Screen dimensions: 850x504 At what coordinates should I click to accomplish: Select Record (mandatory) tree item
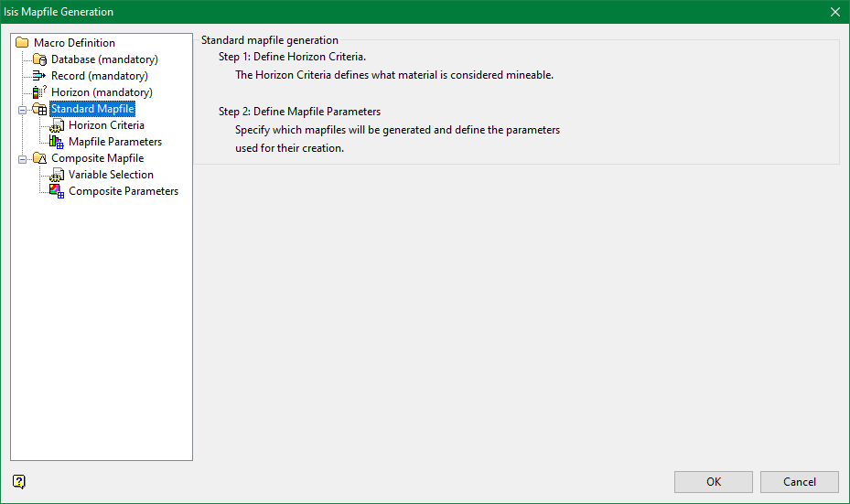pyautogui.click(x=99, y=76)
